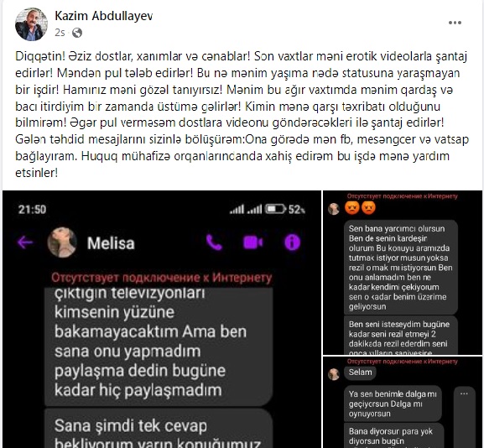
Task: Open the post options three-dots menu
Action: click(x=455, y=23)
